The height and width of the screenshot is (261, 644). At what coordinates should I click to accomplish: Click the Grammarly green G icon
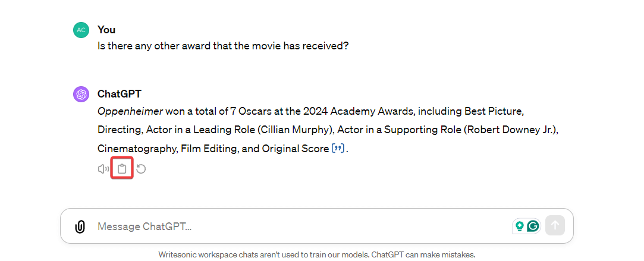533,226
